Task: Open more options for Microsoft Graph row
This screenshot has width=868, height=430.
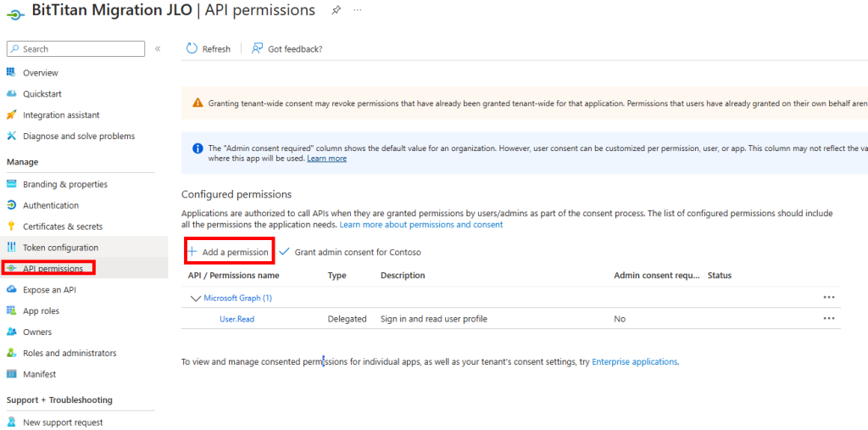Action: click(x=828, y=298)
